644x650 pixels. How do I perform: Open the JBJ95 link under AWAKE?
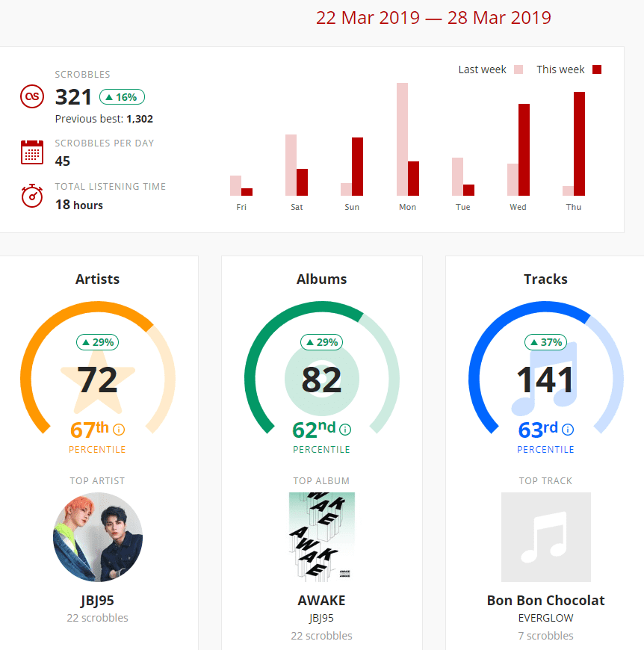321,618
